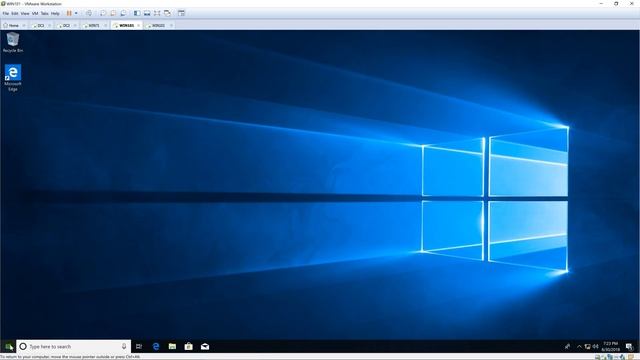This screenshot has width=640, height=360.
Task: Open the Help menu
Action: coord(55,13)
